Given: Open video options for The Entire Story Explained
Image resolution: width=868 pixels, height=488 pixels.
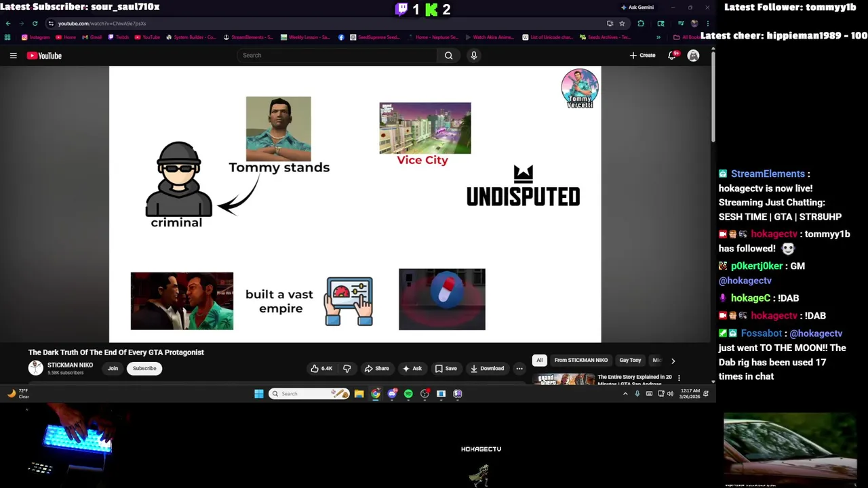Looking at the screenshot, I should tap(679, 378).
